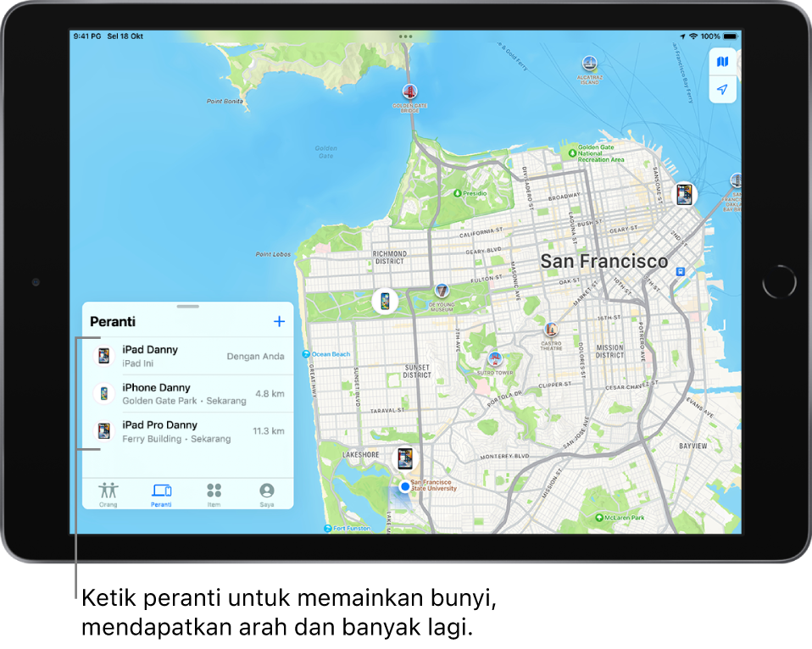Screen dimensions: 812x649
Task: Switch to the Peranti tab
Action: [x=161, y=494]
